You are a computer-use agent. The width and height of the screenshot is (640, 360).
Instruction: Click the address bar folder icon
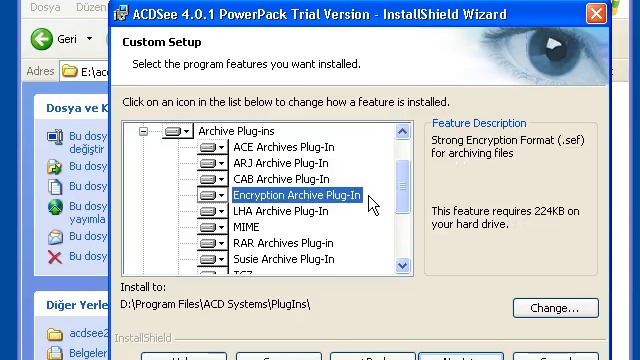pos(70,71)
